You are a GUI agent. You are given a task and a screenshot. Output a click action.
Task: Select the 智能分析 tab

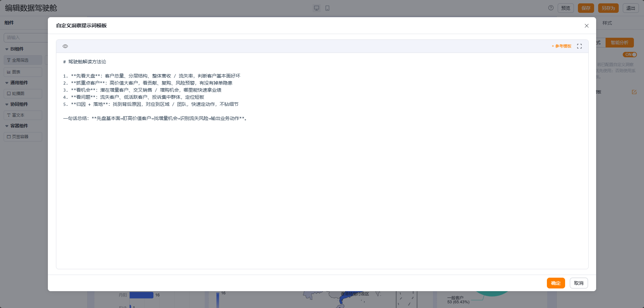(x=619, y=42)
